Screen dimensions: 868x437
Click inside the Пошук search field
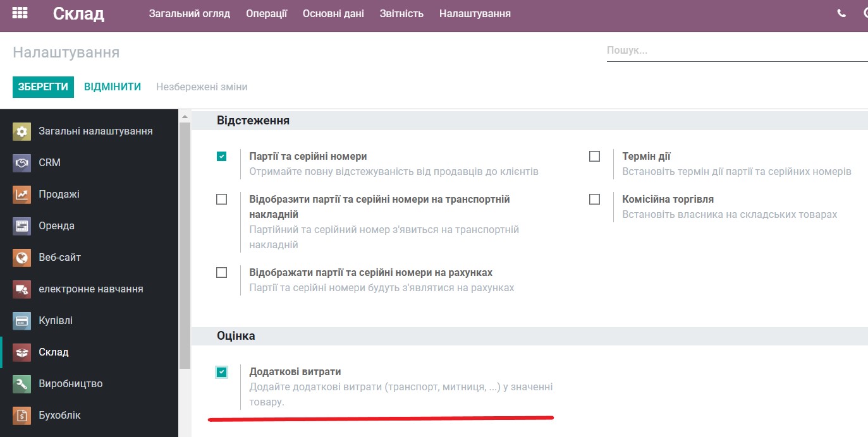pos(695,50)
